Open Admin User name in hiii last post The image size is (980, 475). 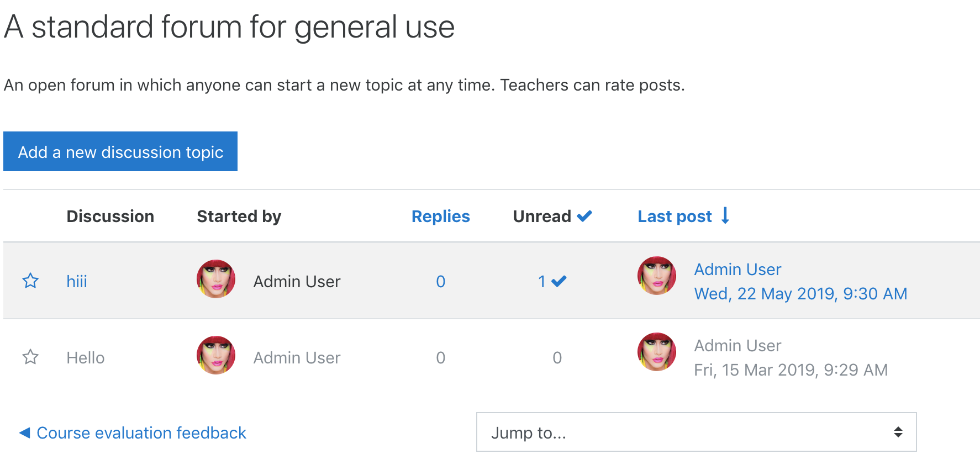[x=737, y=270]
